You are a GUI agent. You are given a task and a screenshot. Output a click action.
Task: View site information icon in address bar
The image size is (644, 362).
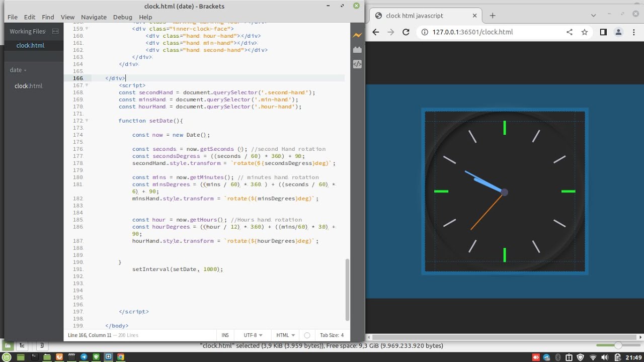pos(424,32)
